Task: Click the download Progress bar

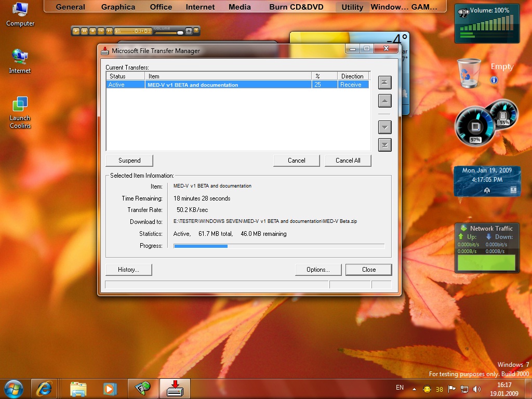Action: tap(279, 246)
